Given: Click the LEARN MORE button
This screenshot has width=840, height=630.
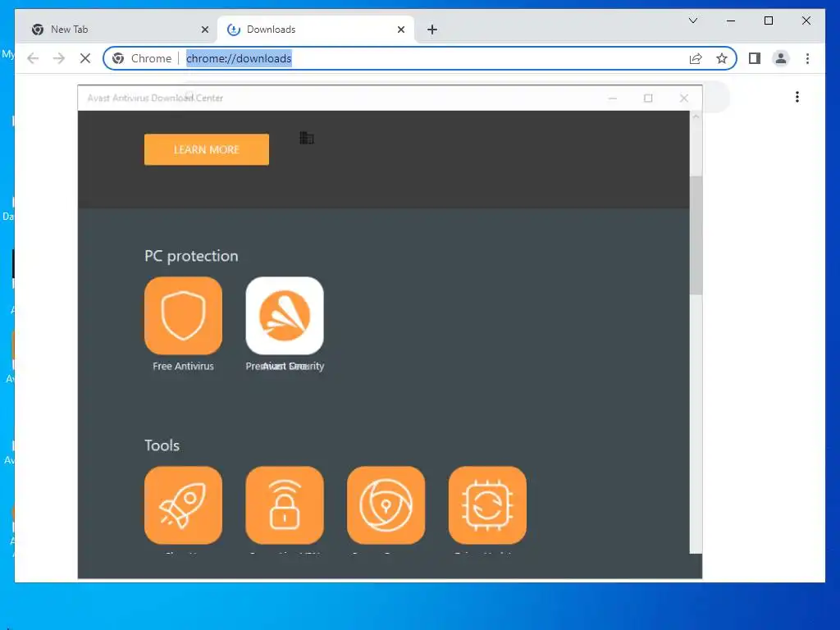Looking at the screenshot, I should click(x=206, y=149).
